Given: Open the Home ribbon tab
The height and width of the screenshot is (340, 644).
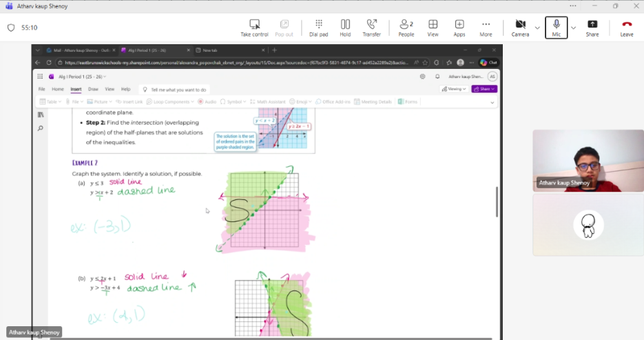Looking at the screenshot, I should [x=57, y=89].
